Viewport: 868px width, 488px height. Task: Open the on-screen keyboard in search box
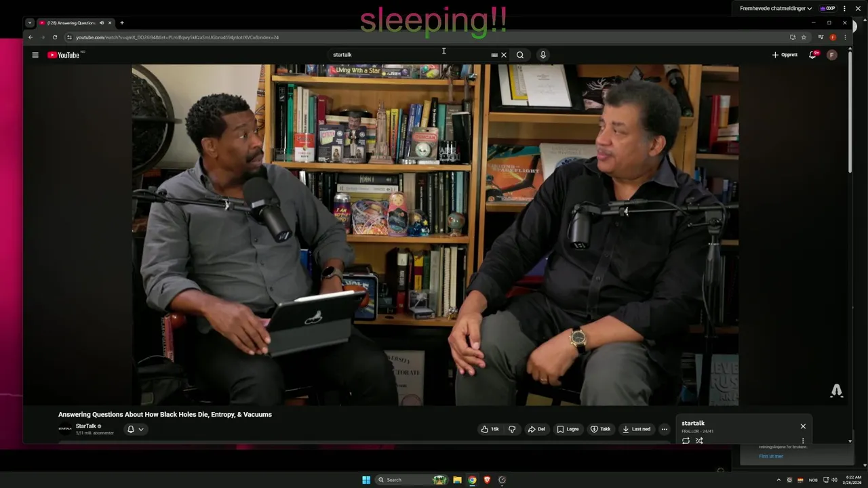point(494,55)
